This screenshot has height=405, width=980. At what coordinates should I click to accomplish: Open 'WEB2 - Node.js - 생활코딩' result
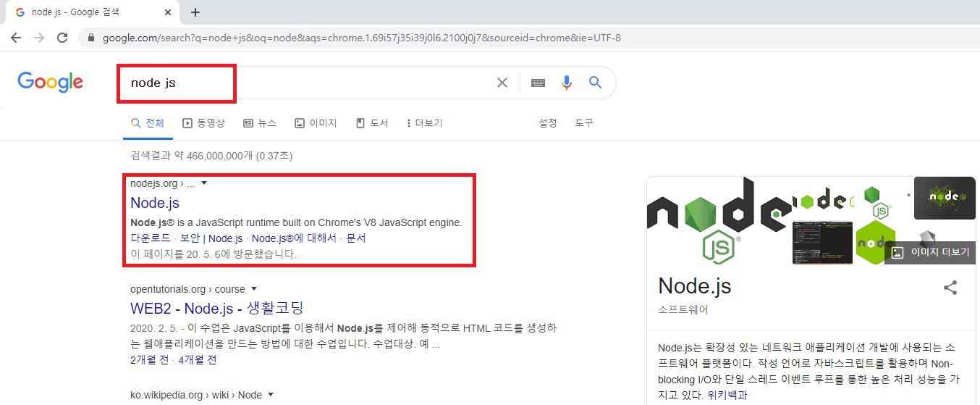[217, 308]
